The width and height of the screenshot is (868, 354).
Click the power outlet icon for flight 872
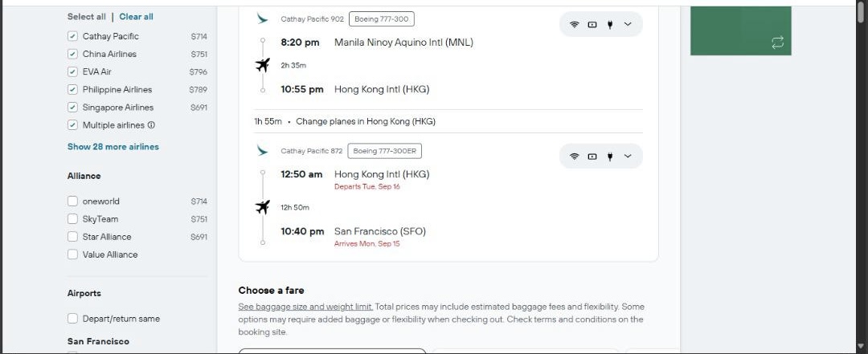point(609,157)
